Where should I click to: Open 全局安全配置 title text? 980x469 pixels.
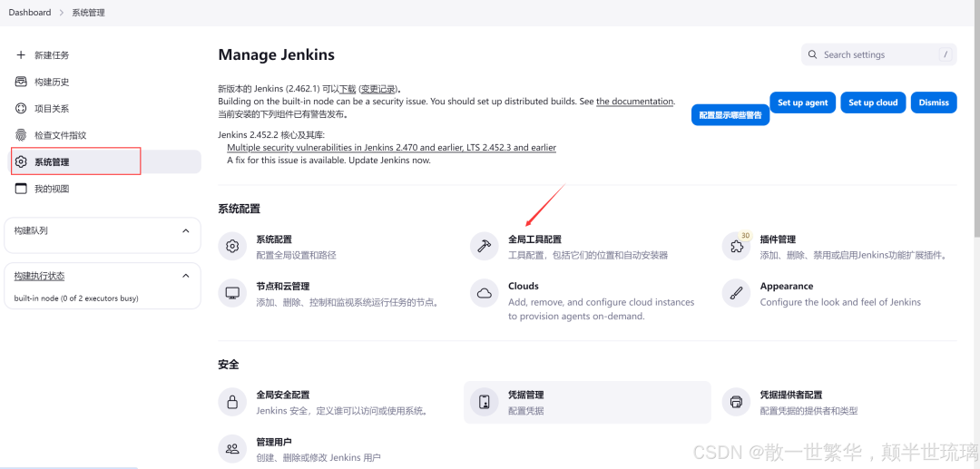click(x=282, y=395)
